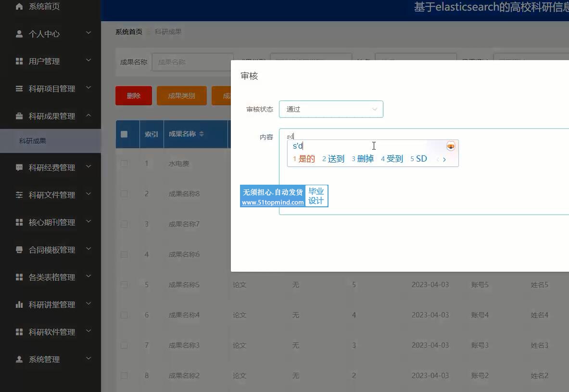Click the sort arrows in 成果名称 column header

pyautogui.click(x=202, y=134)
